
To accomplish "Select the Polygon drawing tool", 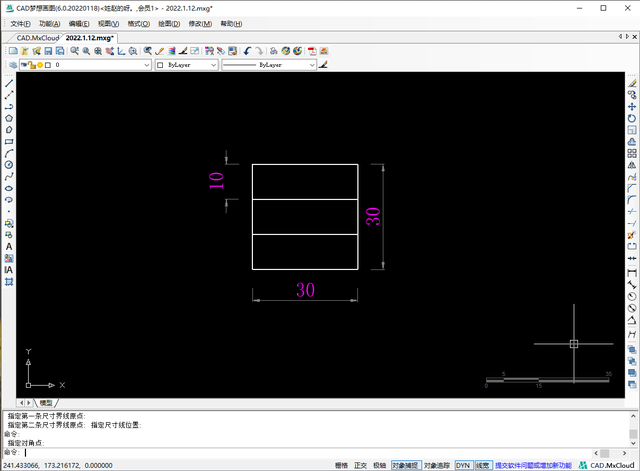I will tap(9, 118).
